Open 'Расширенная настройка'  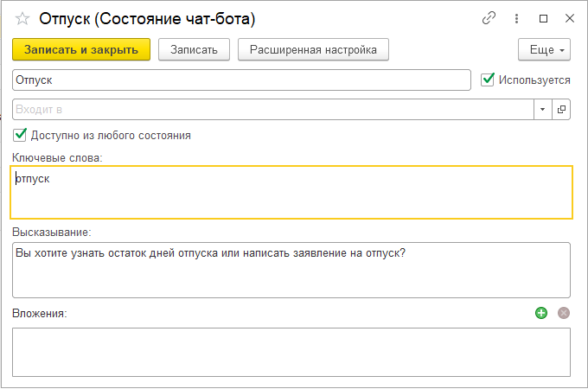313,49
